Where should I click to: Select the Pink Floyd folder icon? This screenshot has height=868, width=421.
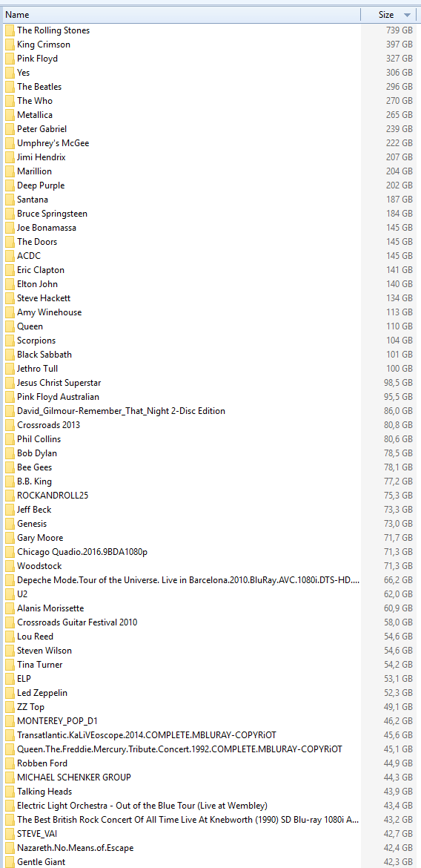pyautogui.click(x=10, y=59)
